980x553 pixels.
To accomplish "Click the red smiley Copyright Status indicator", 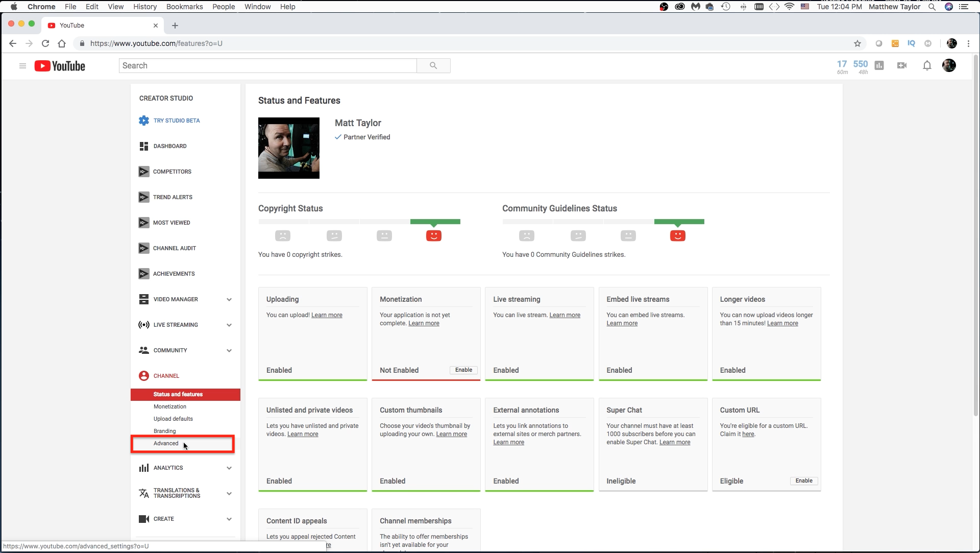I will pos(434,235).
